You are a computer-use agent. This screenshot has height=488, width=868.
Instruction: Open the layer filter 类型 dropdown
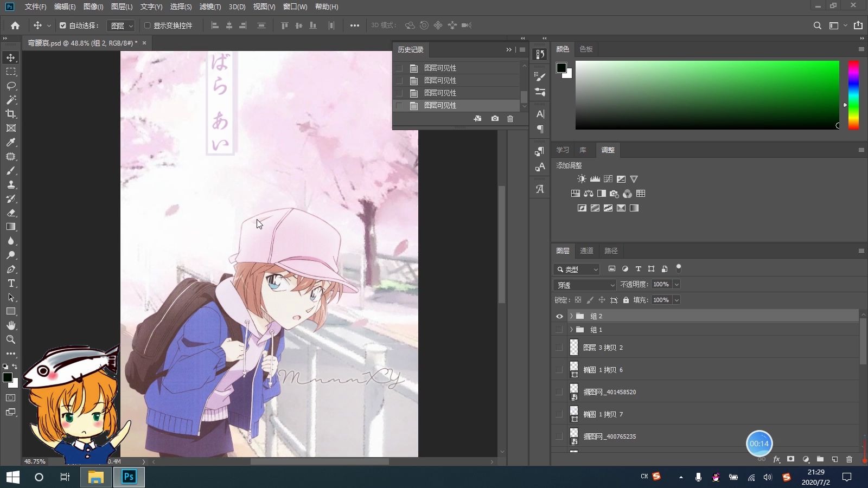point(577,269)
